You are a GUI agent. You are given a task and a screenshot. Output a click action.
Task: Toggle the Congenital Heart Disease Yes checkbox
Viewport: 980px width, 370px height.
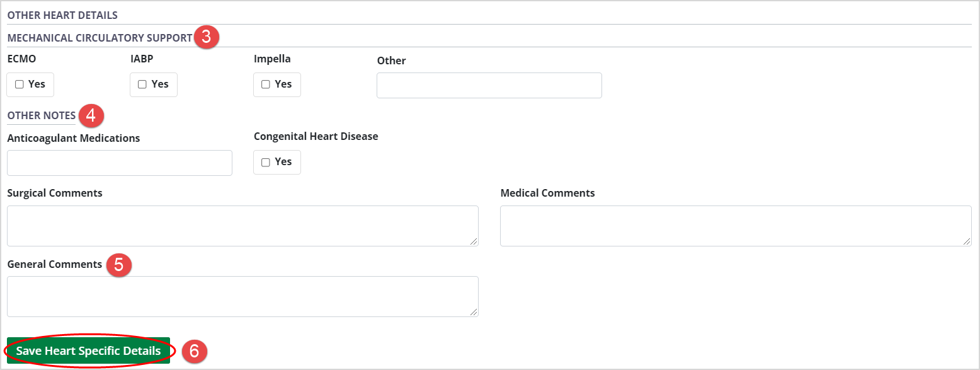(265, 161)
